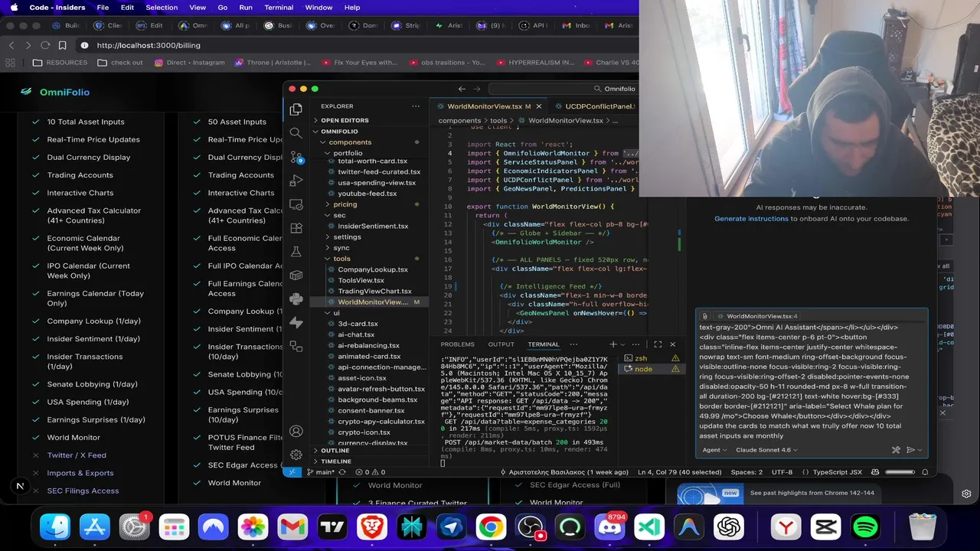Open the Extensions view
This screenshot has height=551, width=980.
point(296,228)
